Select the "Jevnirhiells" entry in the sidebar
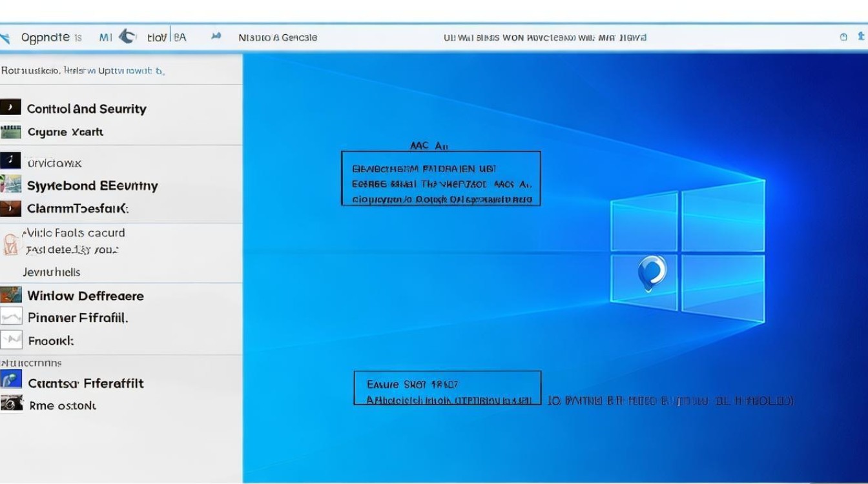Viewport: 868px width, 484px height. coord(51,272)
